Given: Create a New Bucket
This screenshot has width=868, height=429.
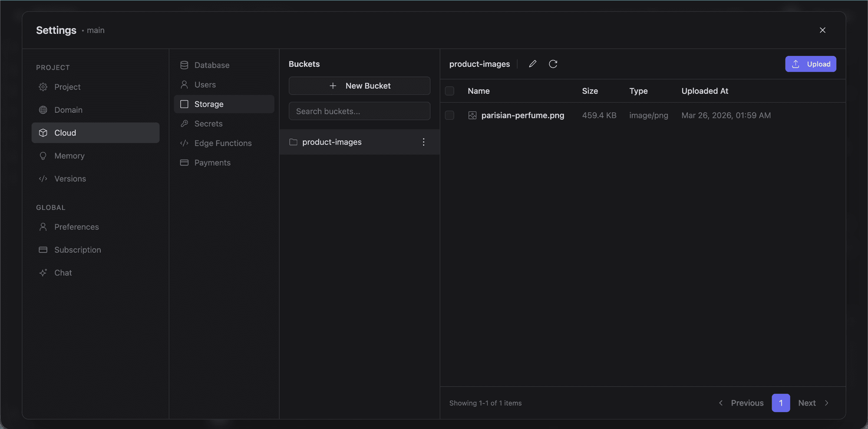Looking at the screenshot, I should pyautogui.click(x=360, y=86).
